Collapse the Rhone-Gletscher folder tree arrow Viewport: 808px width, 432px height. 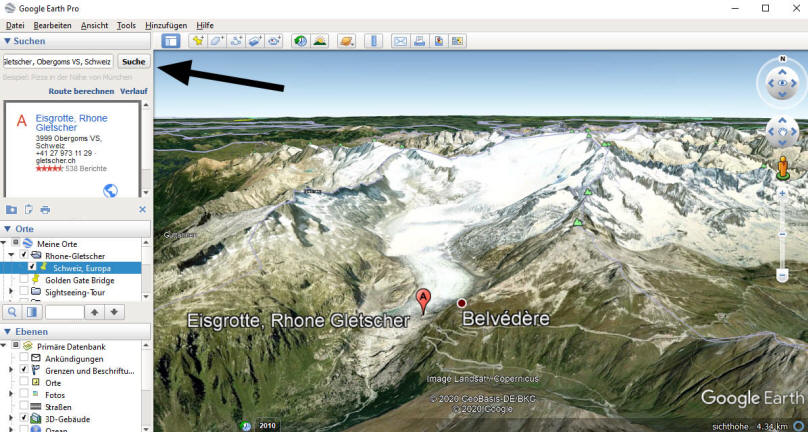click(11, 256)
